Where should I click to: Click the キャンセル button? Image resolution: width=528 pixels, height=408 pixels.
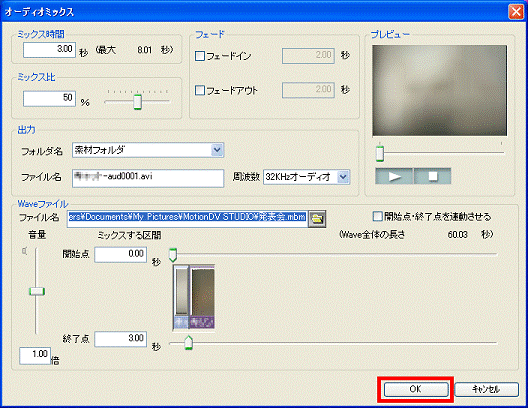(x=486, y=389)
